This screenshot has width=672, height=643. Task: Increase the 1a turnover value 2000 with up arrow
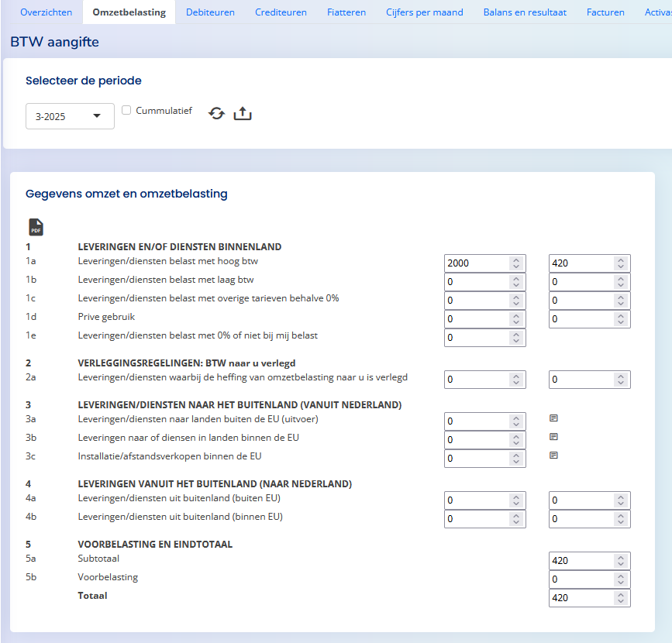516,260
